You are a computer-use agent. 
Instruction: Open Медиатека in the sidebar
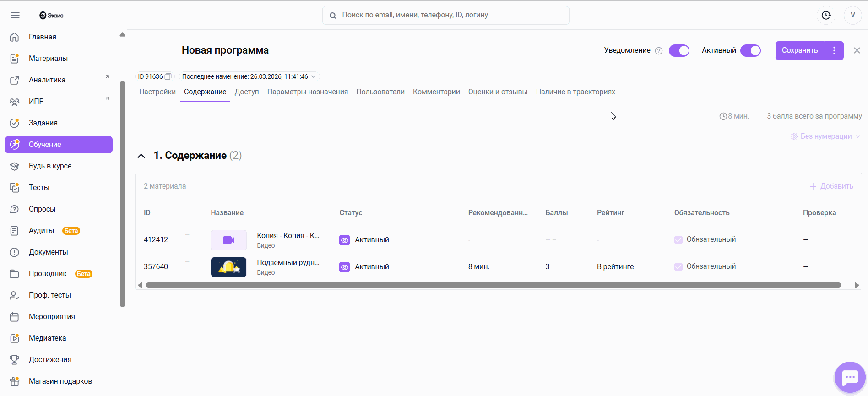(x=47, y=338)
